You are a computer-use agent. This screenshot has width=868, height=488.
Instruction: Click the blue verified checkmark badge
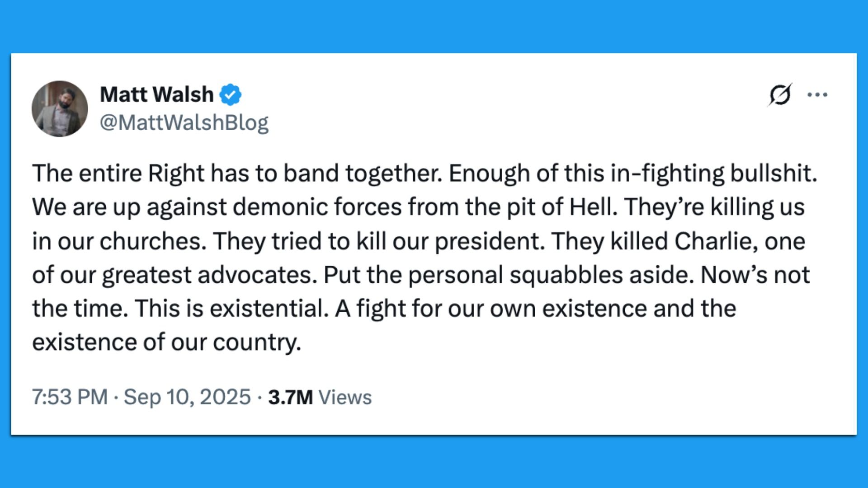click(231, 95)
